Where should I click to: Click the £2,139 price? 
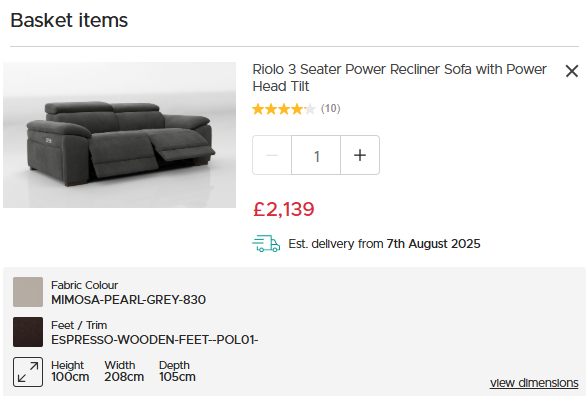coord(284,209)
